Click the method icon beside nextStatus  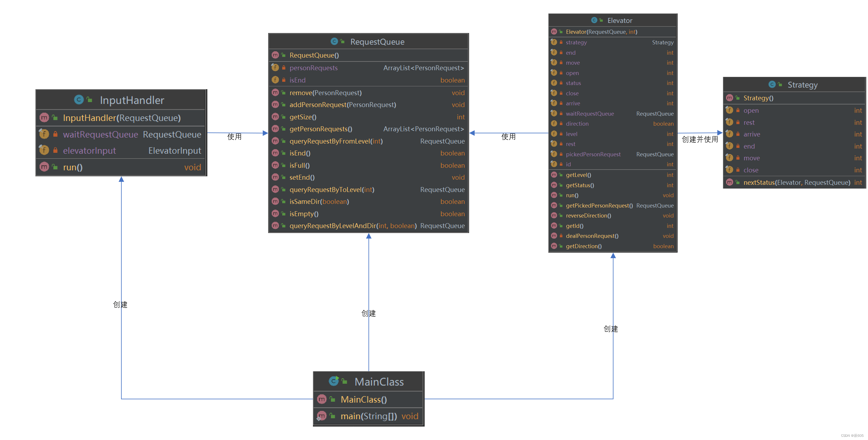[729, 182]
